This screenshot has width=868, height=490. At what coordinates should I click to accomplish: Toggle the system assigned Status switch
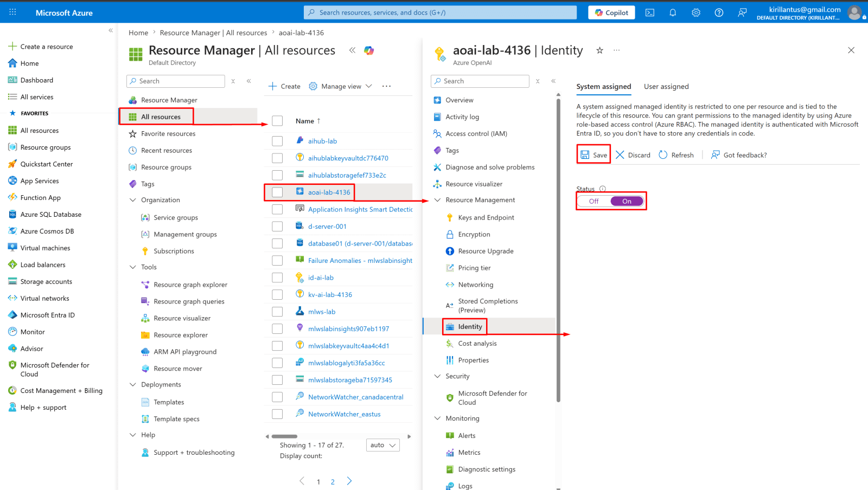611,201
